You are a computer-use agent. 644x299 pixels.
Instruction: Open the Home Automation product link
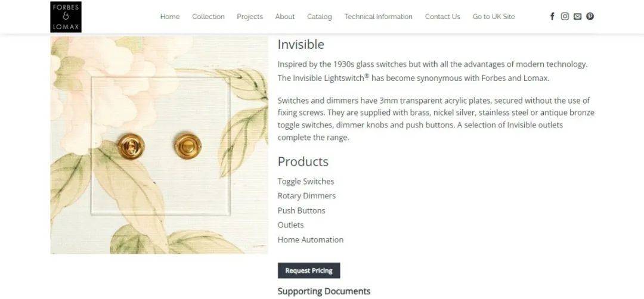tap(311, 239)
